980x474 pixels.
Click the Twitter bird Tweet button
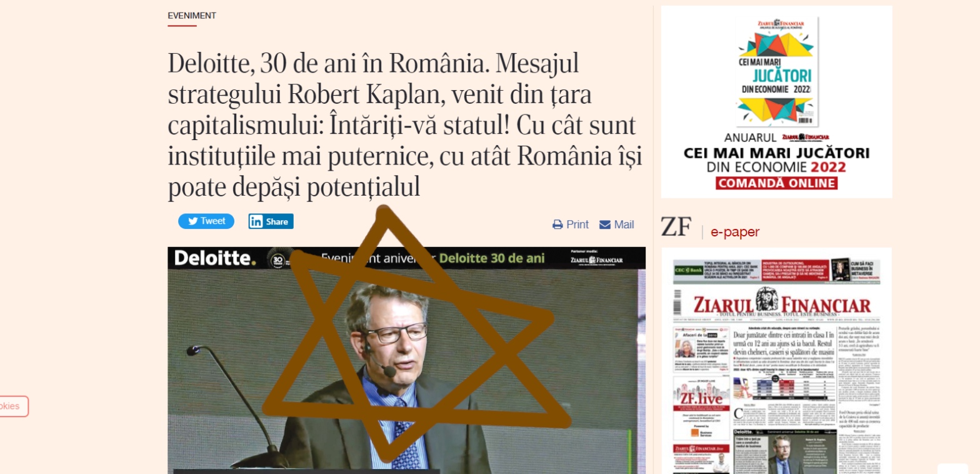(x=206, y=221)
